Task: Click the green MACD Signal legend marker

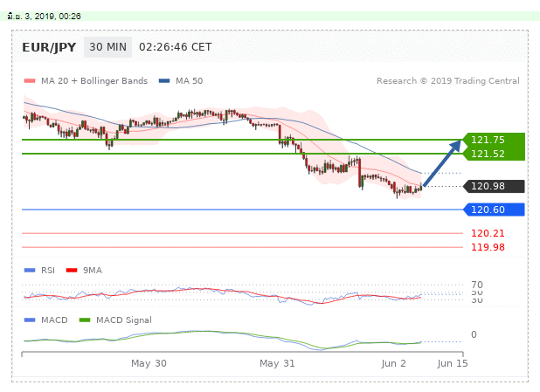Action: point(85,320)
